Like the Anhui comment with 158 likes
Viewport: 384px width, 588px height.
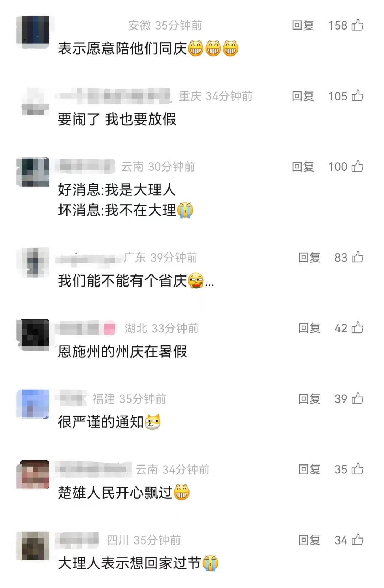click(x=357, y=25)
